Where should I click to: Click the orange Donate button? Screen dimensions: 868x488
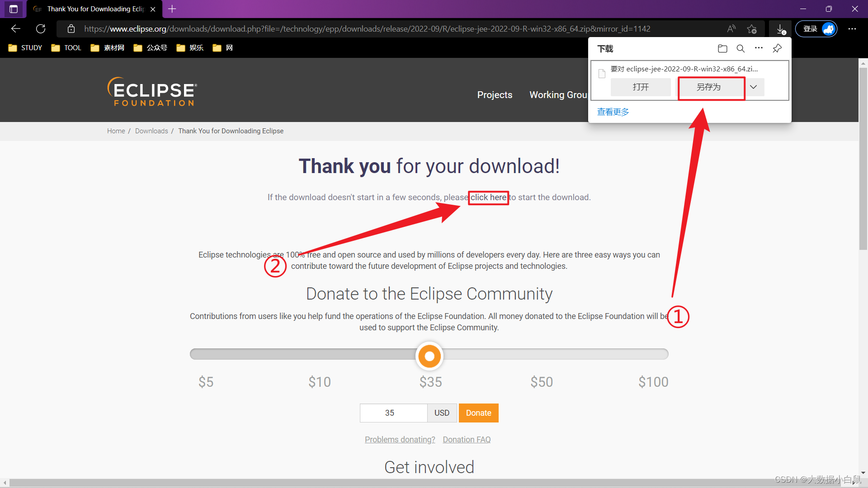click(x=478, y=413)
